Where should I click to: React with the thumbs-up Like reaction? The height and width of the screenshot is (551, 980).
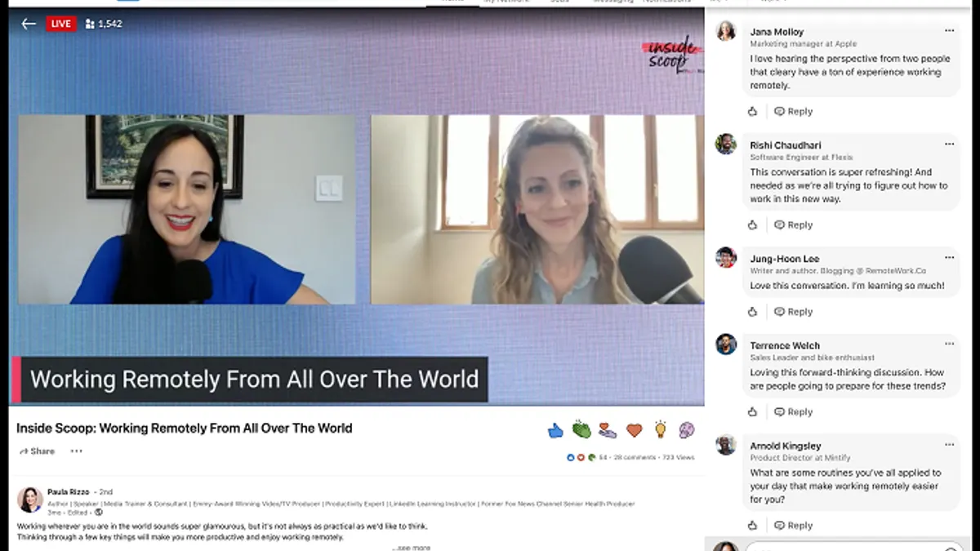tap(555, 429)
